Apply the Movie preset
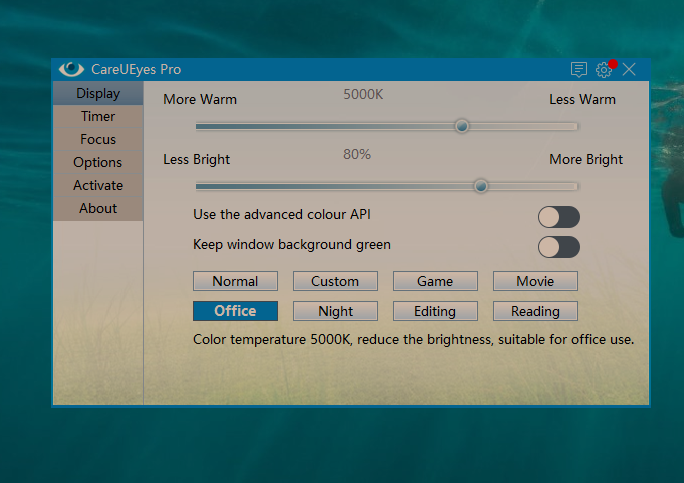The width and height of the screenshot is (684, 483). click(535, 281)
